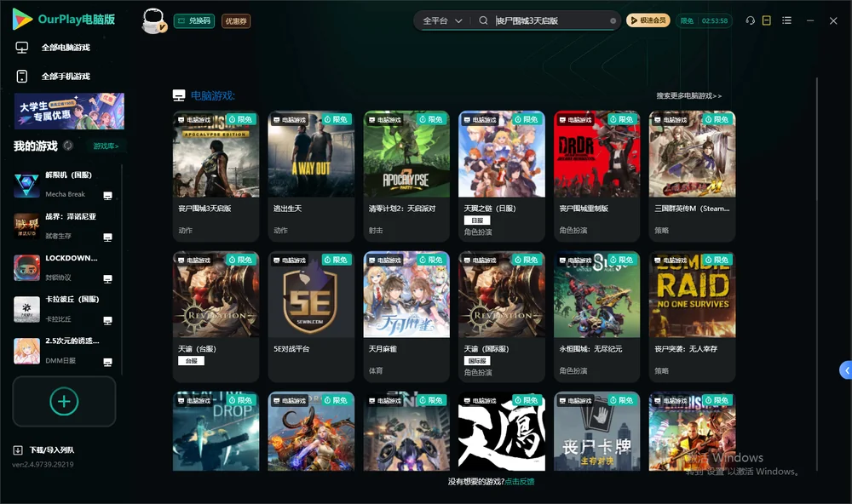Screen dimensions: 852x504
Task: Click the download icon next to 下载/导入列队
Action: [18, 450]
